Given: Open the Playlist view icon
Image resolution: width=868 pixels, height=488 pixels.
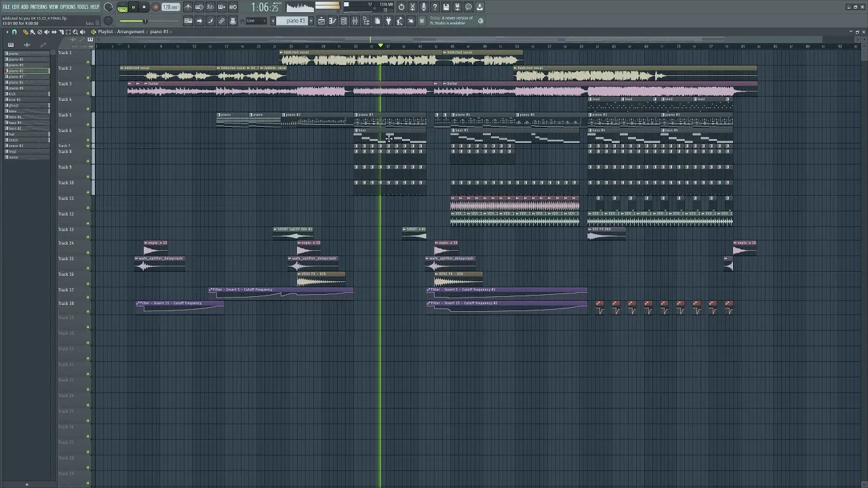Looking at the screenshot, I should [321, 21].
